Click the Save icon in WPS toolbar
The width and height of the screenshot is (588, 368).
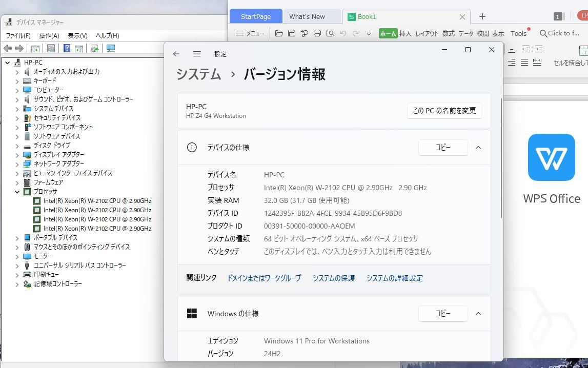(291, 33)
